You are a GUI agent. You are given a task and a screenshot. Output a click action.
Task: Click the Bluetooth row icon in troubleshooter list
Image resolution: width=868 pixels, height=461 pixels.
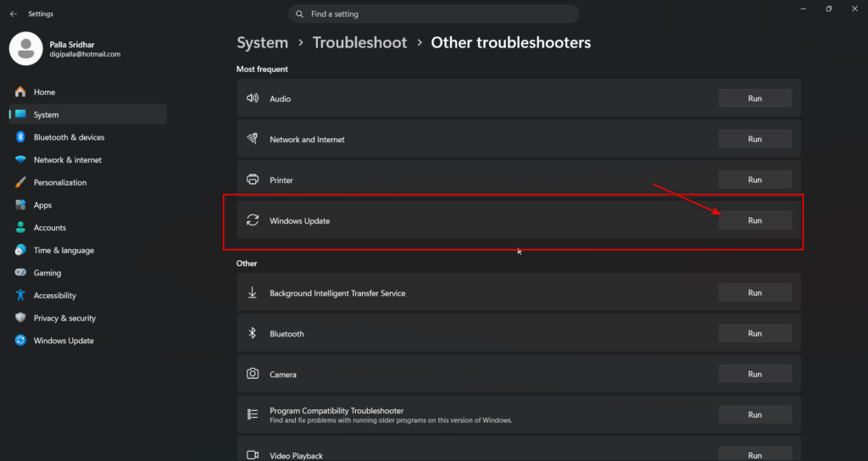[x=253, y=332]
